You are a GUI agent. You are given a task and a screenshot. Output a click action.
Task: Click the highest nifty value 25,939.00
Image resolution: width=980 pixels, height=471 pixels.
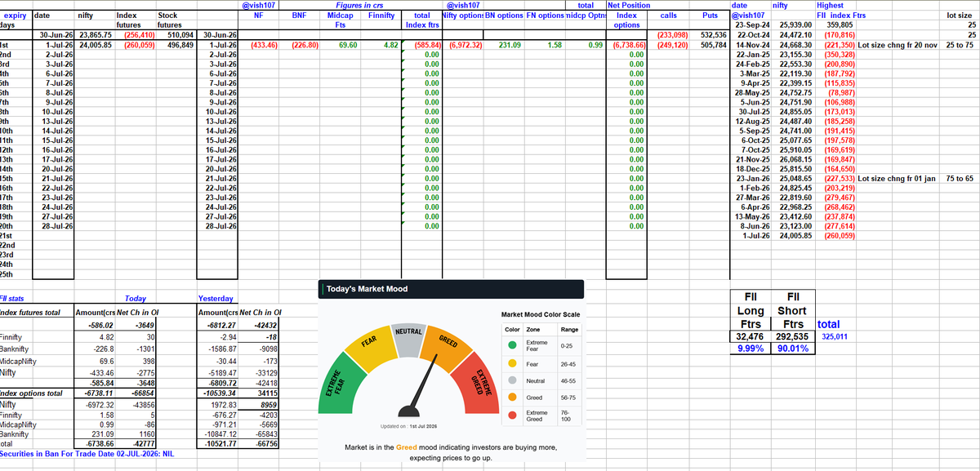pyautogui.click(x=795, y=25)
